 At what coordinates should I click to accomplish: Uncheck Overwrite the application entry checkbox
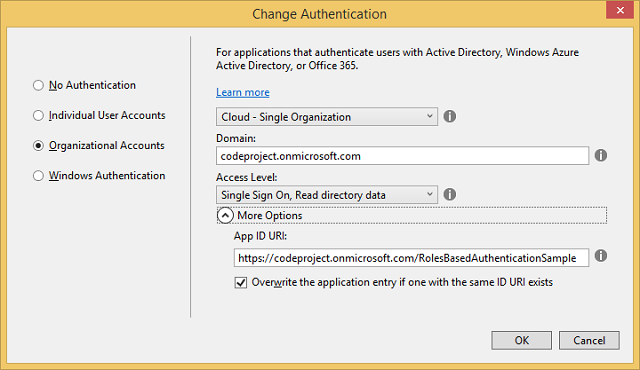tap(241, 282)
